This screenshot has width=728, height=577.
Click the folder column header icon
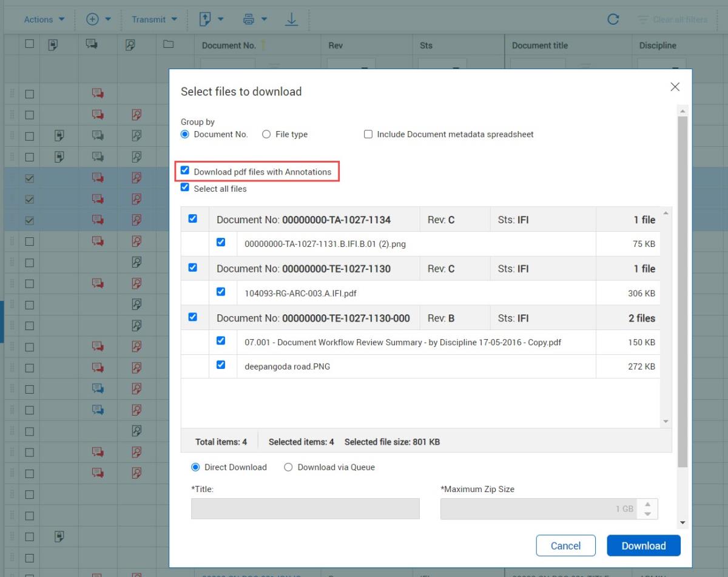(169, 44)
